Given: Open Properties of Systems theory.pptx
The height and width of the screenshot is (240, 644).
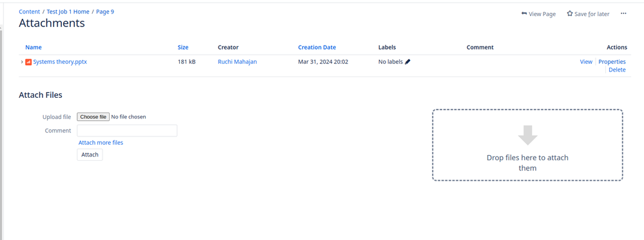Looking at the screenshot, I should tap(612, 62).
